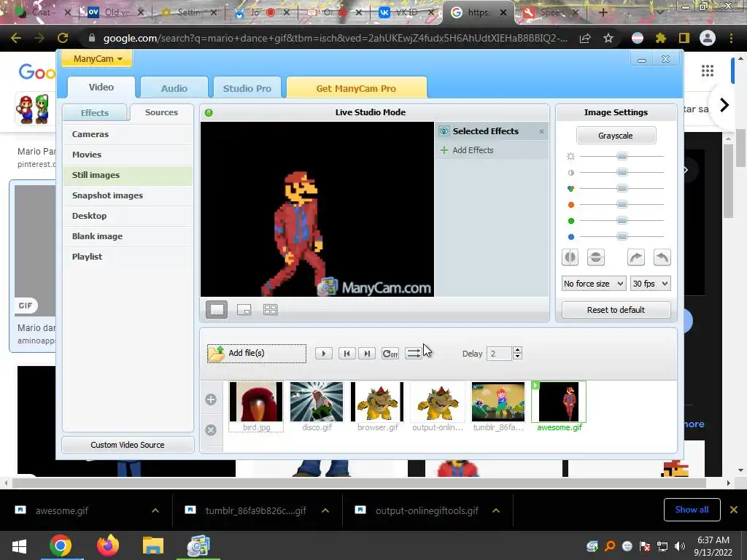
Task: Adjust the saturation slider
Action: coord(622,189)
